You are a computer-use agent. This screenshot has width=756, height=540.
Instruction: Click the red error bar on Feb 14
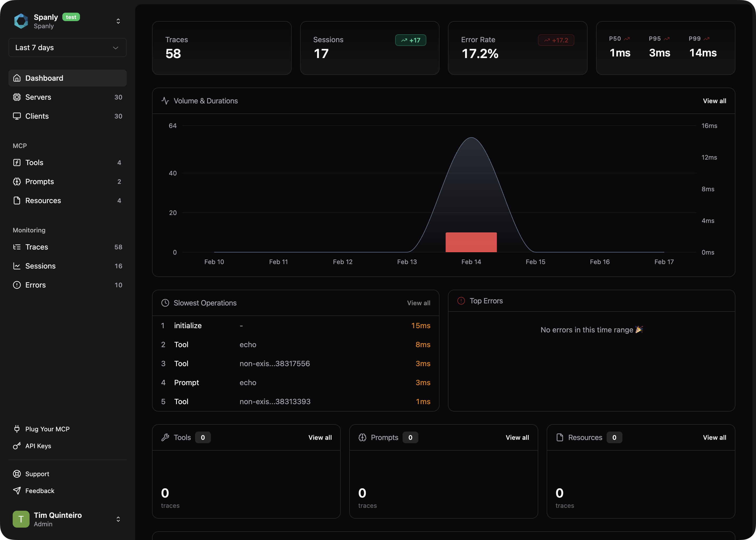click(x=471, y=242)
